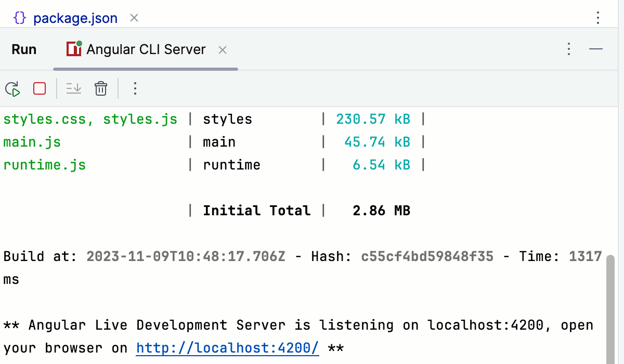This screenshot has width=624, height=364.
Task: Open the Run tool window options menu
Action: (x=568, y=49)
